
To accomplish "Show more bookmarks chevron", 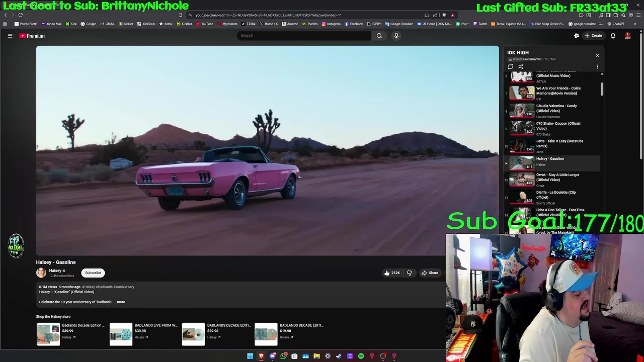I will coord(635,24).
